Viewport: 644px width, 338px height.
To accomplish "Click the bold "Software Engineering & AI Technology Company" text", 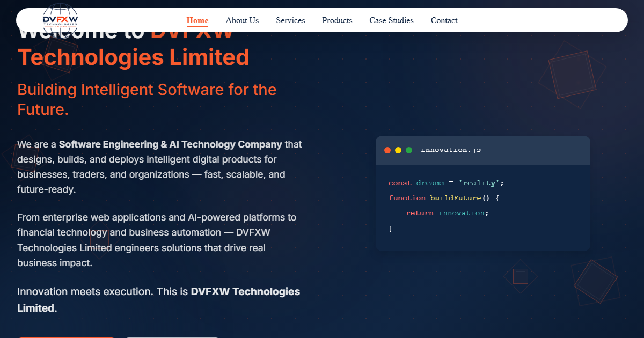I will (x=171, y=144).
